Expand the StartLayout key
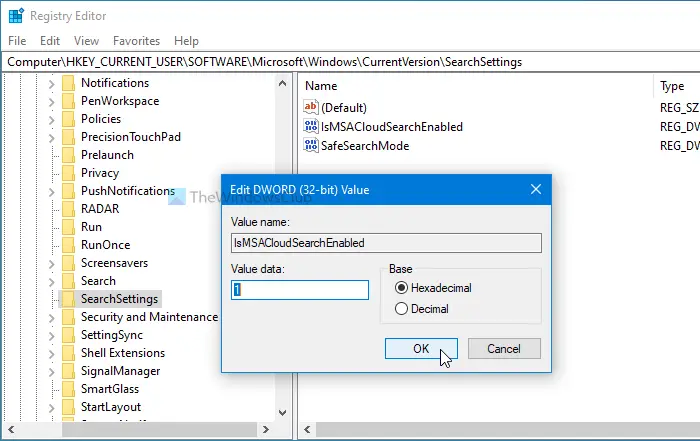This screenshot has width=700, height=441. (x=51, y=408)
